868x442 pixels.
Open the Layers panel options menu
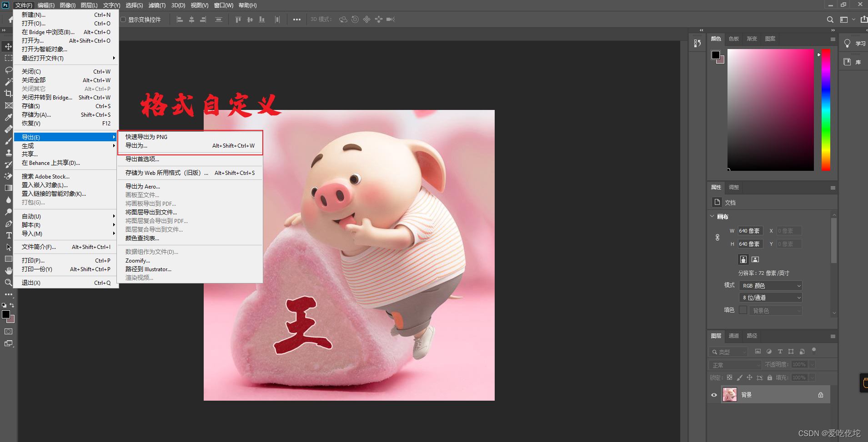pos(833,336)
